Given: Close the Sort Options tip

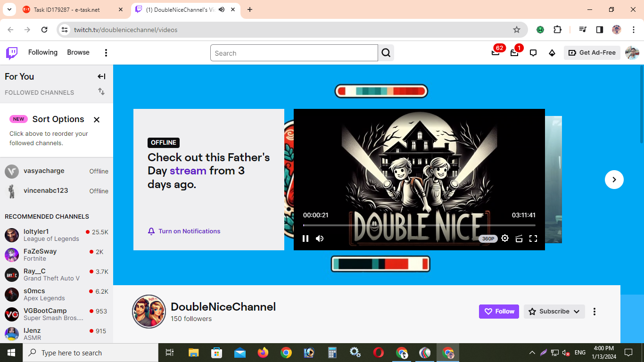Looking at the screenshot, I should click(97, 120).
